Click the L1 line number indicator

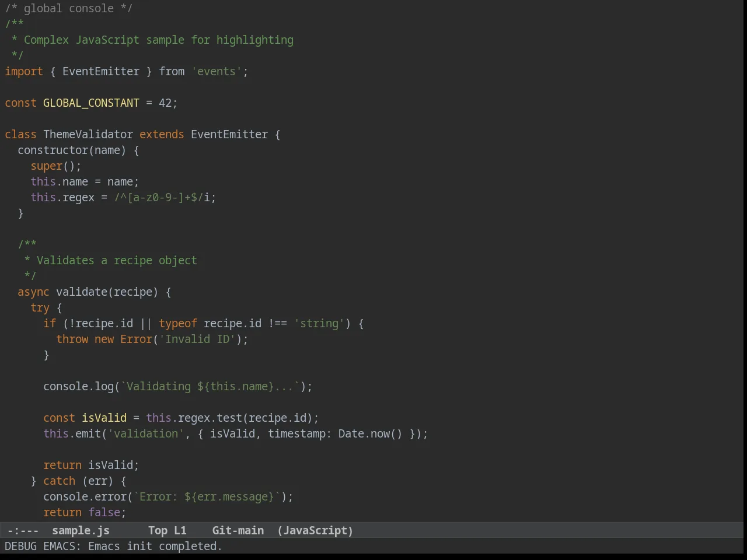(x=180, y=530)
